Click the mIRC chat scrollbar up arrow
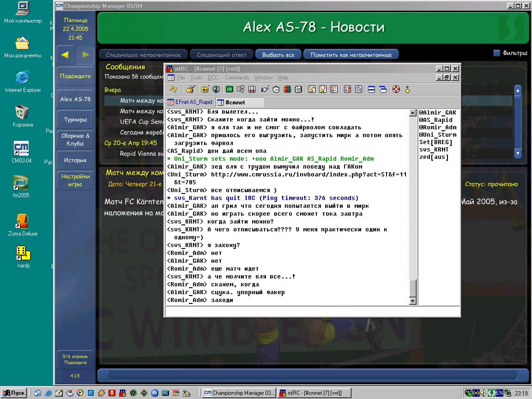 pyautogui.click(x=412, y=113)
